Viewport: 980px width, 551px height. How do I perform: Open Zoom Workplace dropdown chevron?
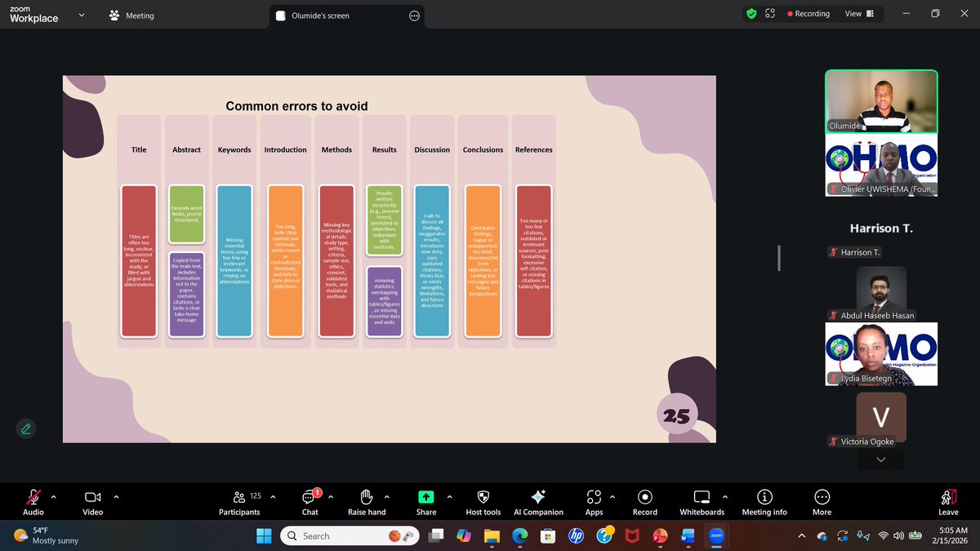pos(81,15)
